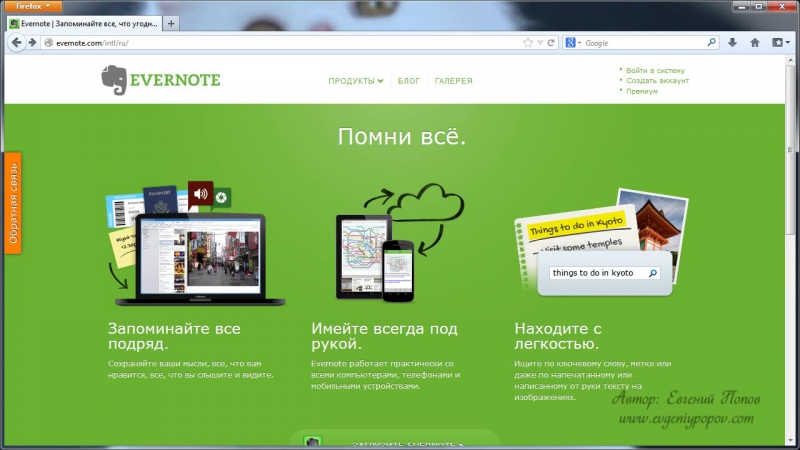The height and width of the screenshot is (450, 800).
Task: Click the Запоминайте все подряд. heading
Action: (x=174, y=336)
